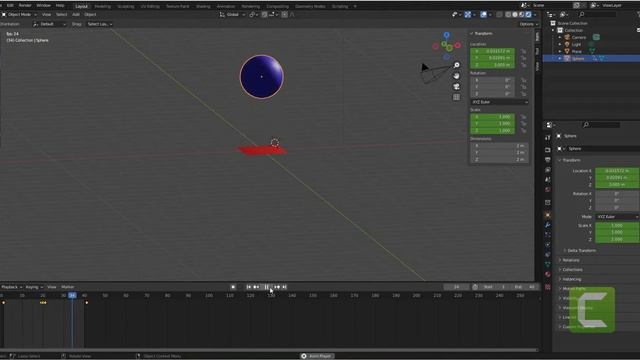The height and width of the screenshot is (360, 640).
Task: Open the timeline Keying popover
Action: (34, 287)
